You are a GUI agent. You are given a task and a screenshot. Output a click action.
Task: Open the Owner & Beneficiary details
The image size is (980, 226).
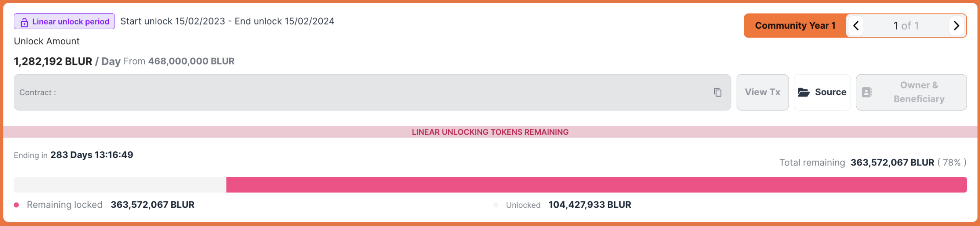coord(911,92)
